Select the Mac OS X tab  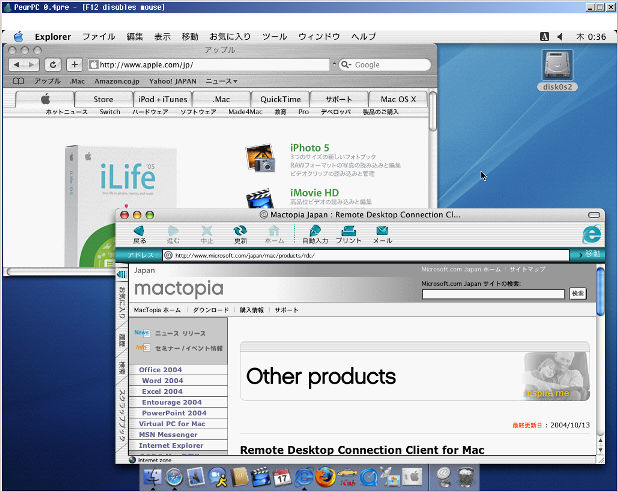[x=398, y=99]
